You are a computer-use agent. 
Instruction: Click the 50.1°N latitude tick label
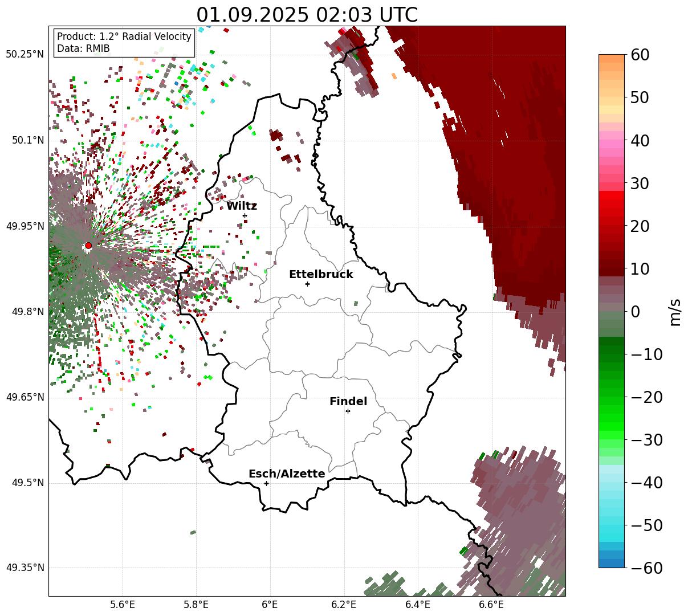tap(28, 140)
